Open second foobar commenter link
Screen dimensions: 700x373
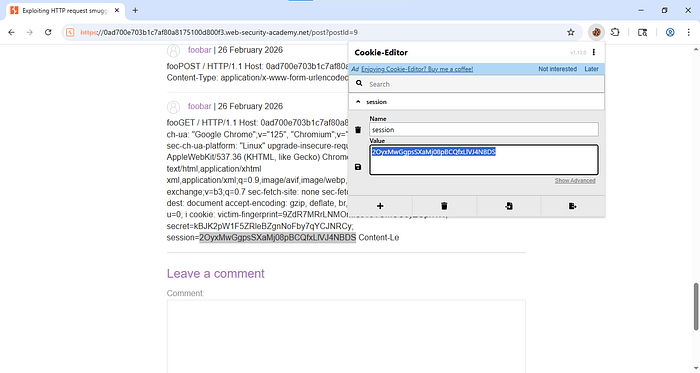click(199, 106)
